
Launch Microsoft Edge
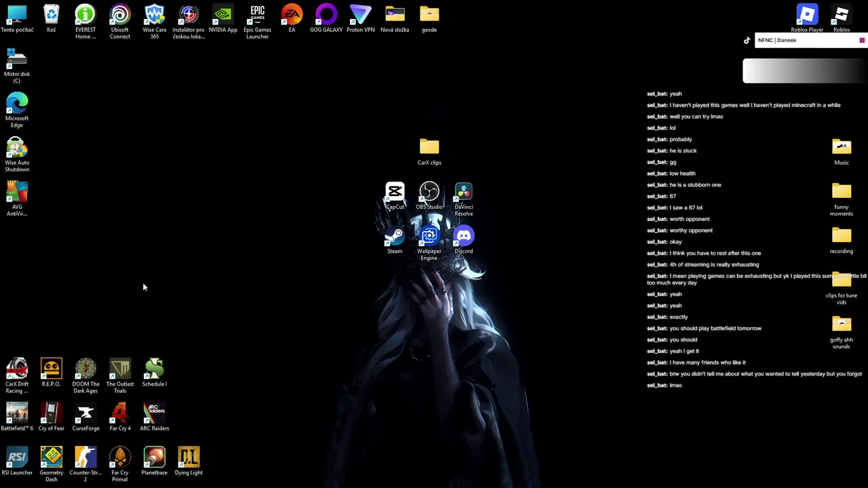pyautogui.click(x=17, y=110)
